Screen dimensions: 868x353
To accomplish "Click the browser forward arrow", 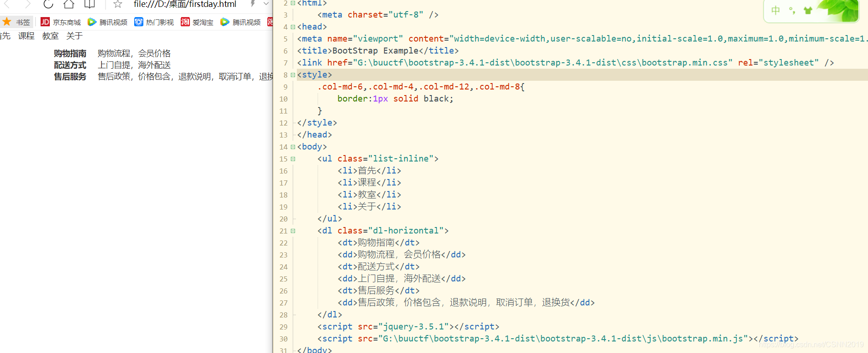I will click(28, 4).
